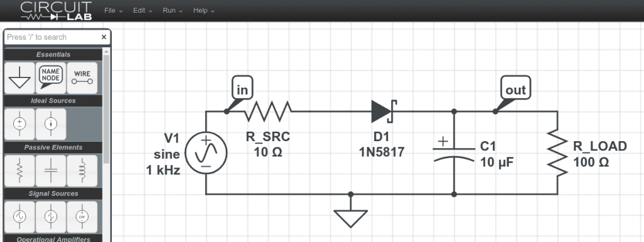This screenshot has width=644, height=242.
Task: Select the ideal voltage source component
Action: tap(19, 124)
